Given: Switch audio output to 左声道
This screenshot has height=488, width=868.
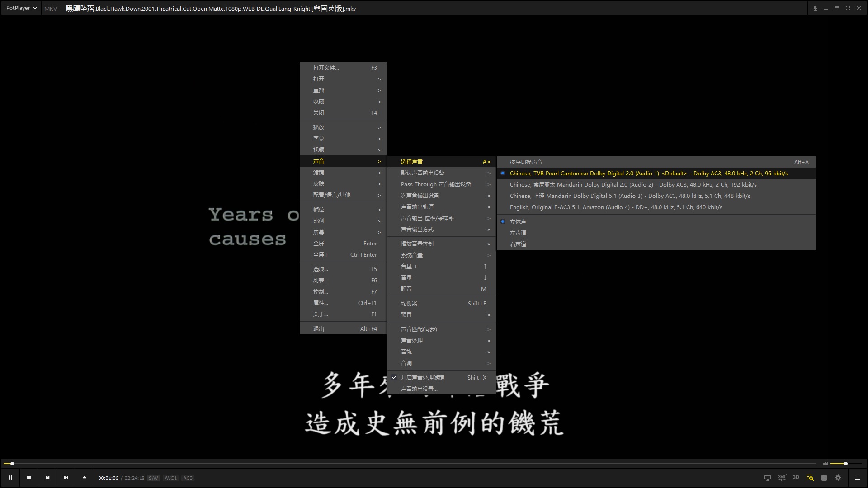Looking at the screenshot, I should (x=518, y=233).
